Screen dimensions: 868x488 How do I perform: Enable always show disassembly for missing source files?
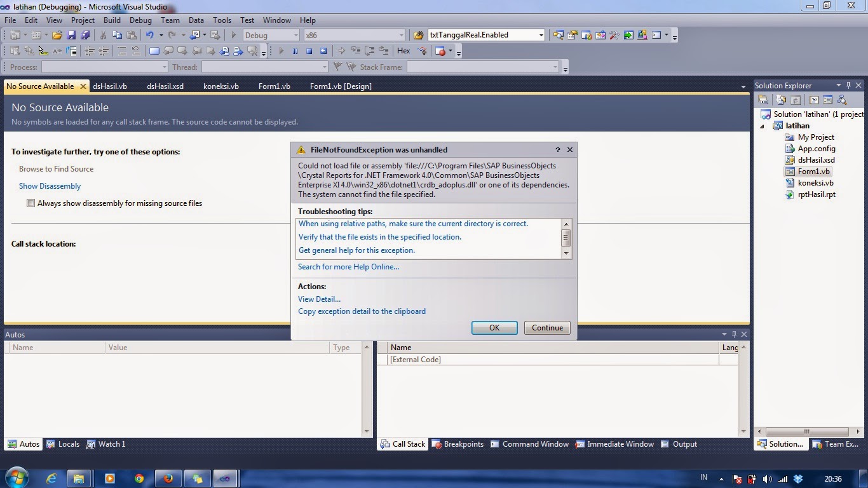(31, 203)
